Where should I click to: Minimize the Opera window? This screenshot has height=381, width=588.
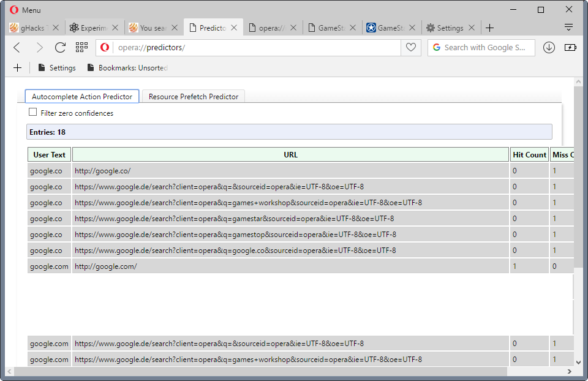tap(513, 10)
